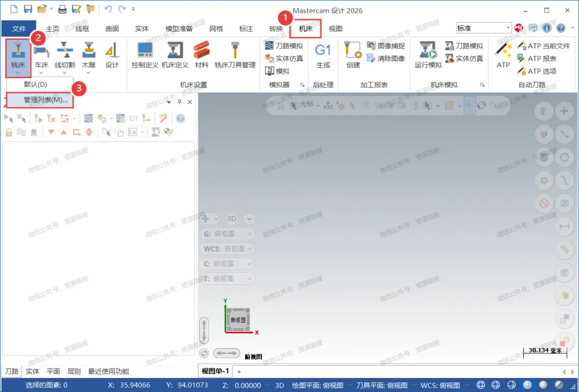Image resolution: width=579 pixels, height=392 pixels.
Task: Click the undo arrow in quick access toolbar
Action: 108,9
